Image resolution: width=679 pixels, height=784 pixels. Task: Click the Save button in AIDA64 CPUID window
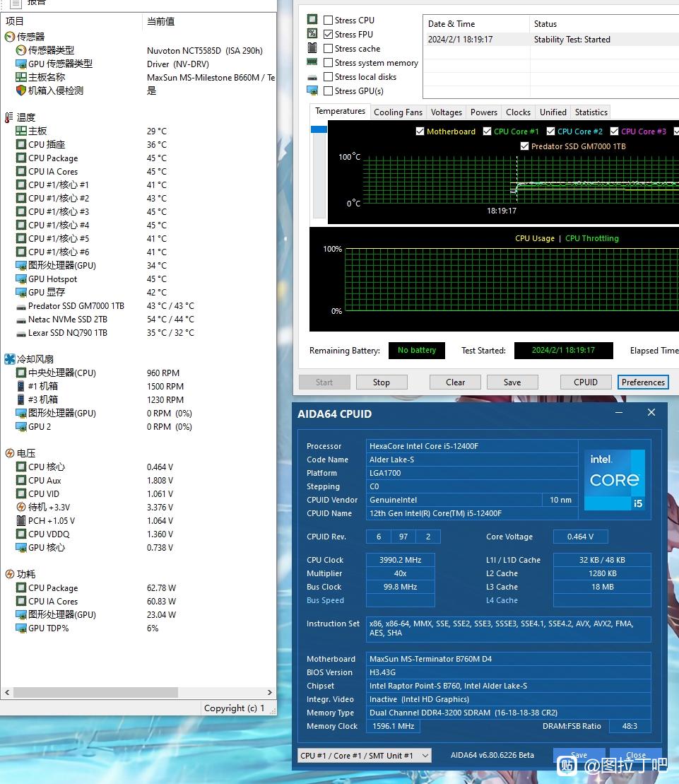coord(579,755)
